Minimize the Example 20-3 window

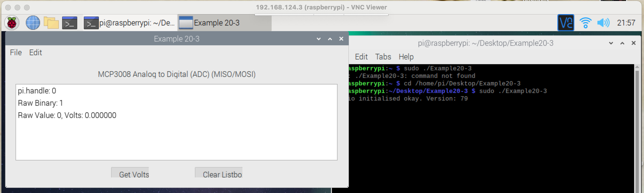pyautogui.click(x=318, y=39)
